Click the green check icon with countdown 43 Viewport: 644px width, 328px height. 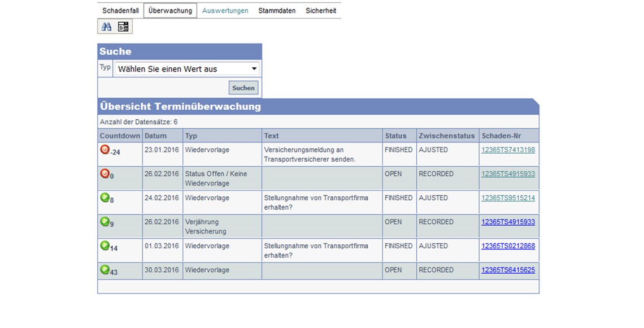(x=105, y=270)
